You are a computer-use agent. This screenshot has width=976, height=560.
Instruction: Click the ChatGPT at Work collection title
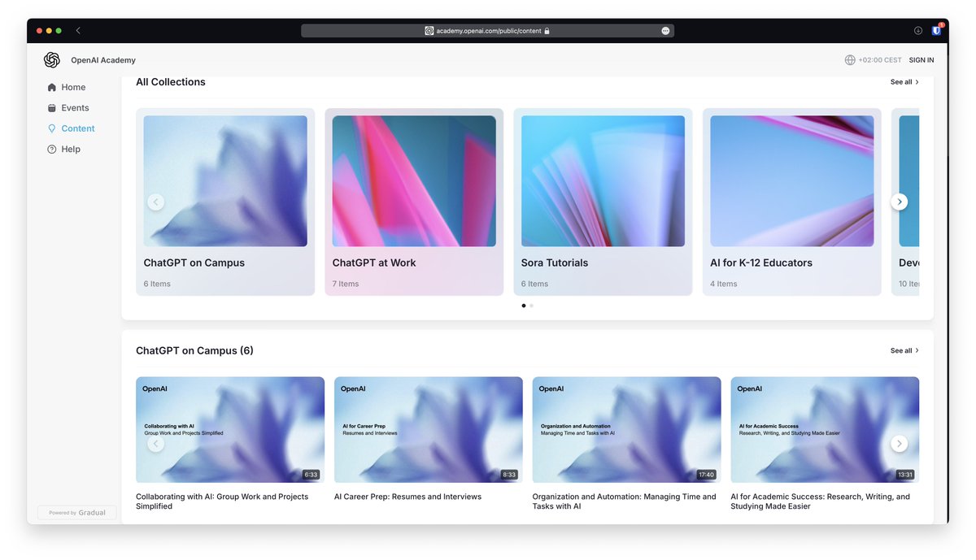pos(374,263)
